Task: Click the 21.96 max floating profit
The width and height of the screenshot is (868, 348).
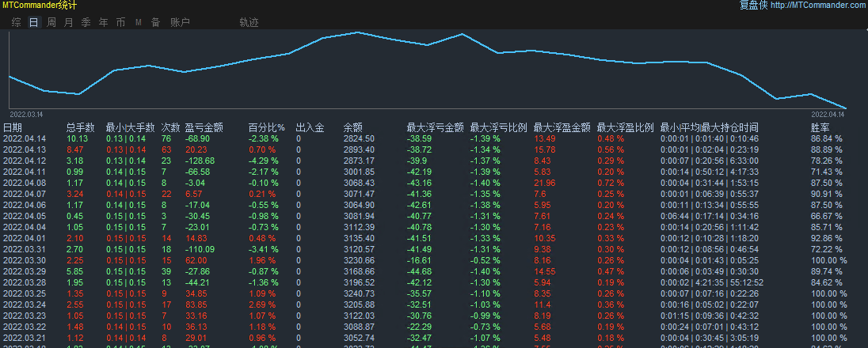Action: click(545, 183)
